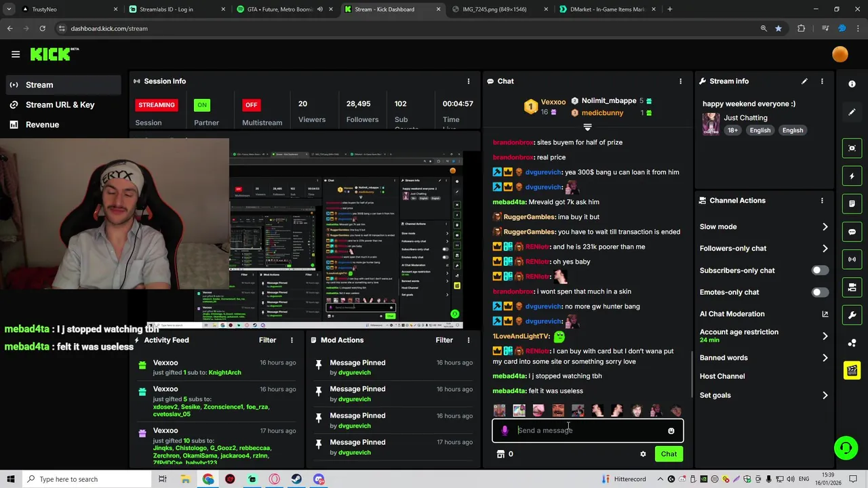Click the lightning bolt icon in right rail
The width and height of the screenshot is (868, 488).
852,176
